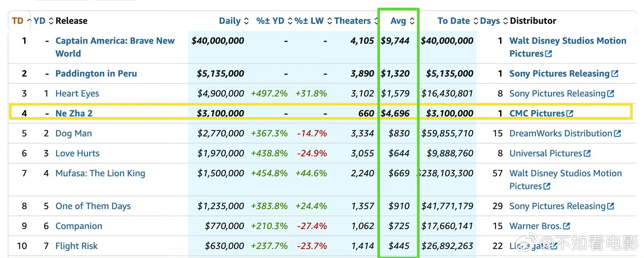The height and width of the screenshot is (258, 644).
Task: Select One of Them Days to-date $41,771,179
Action: [x=447, y=206]
